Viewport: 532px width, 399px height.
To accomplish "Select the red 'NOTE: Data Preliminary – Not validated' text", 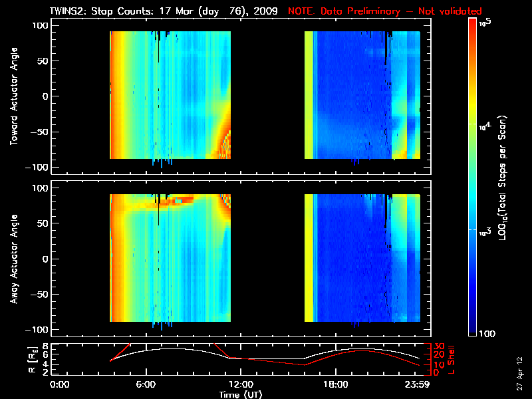I will pos(385,11).
